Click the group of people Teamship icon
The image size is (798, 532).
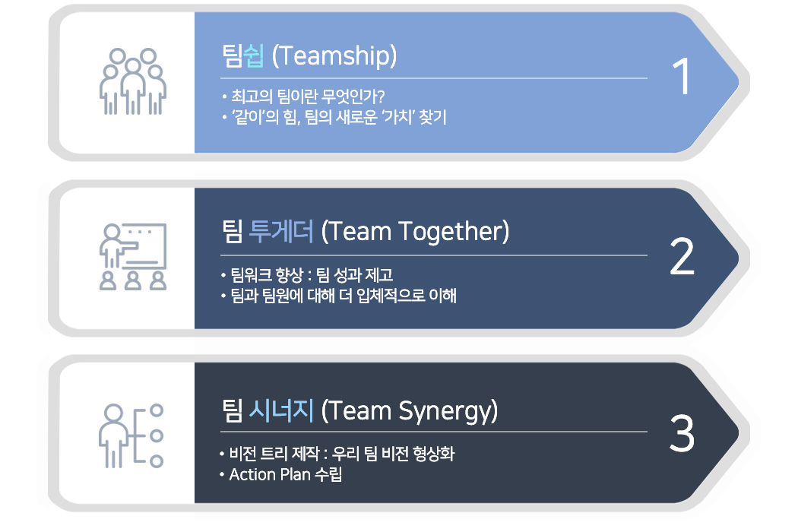133,81
